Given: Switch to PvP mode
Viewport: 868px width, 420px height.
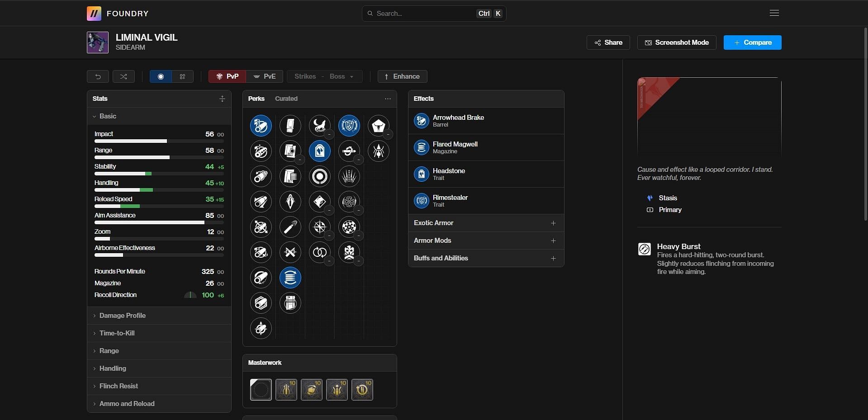Looking at the screenshot, I should 227,76.
